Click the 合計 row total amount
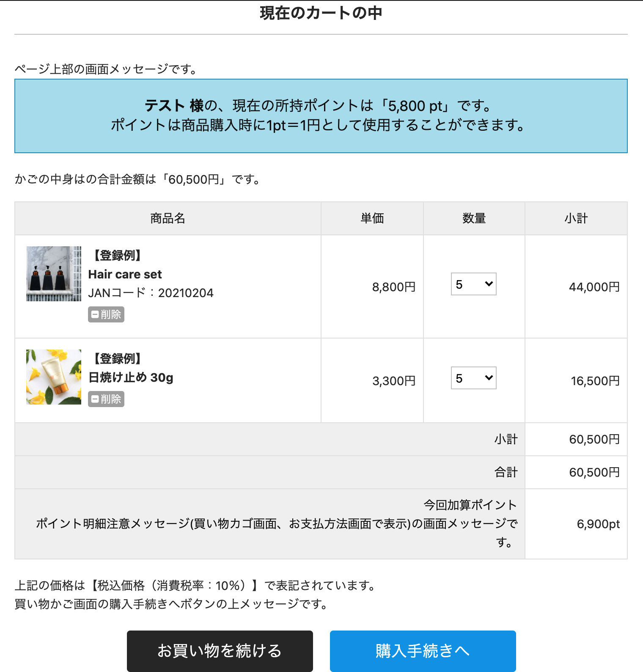This screenshot has width=643, height=672. tap(594, 472)
